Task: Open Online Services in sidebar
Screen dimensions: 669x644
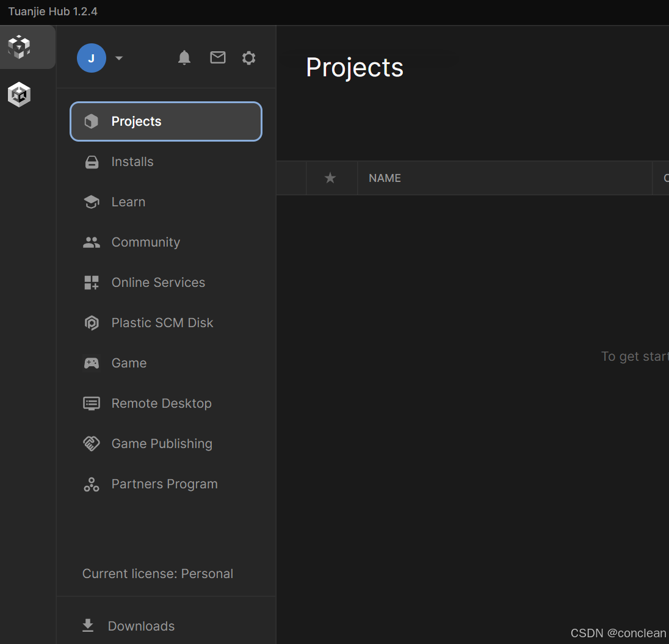Action: (166, 283)
